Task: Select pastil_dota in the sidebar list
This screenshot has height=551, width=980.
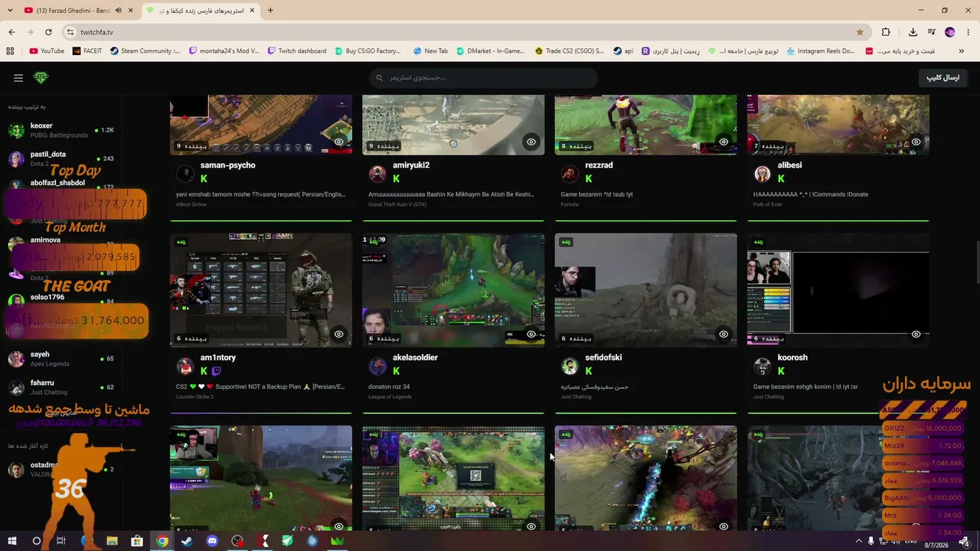Action: [61, 158]
